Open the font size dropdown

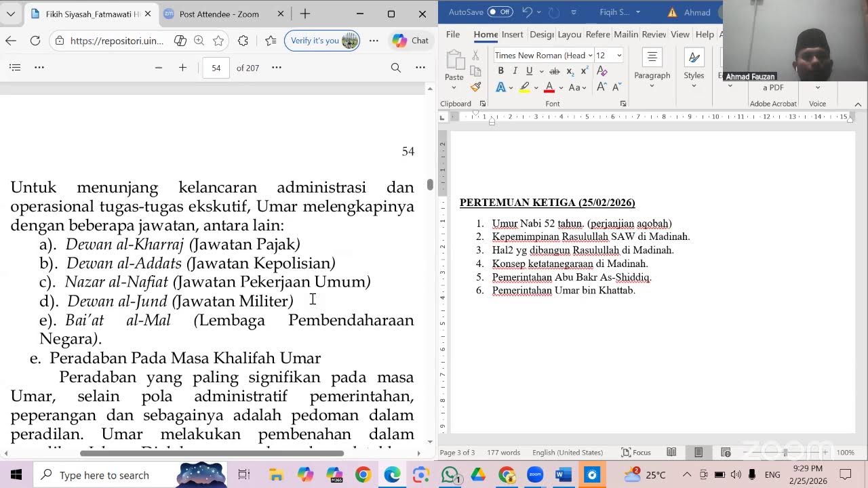pyautogui.click(x=619, y=56)
